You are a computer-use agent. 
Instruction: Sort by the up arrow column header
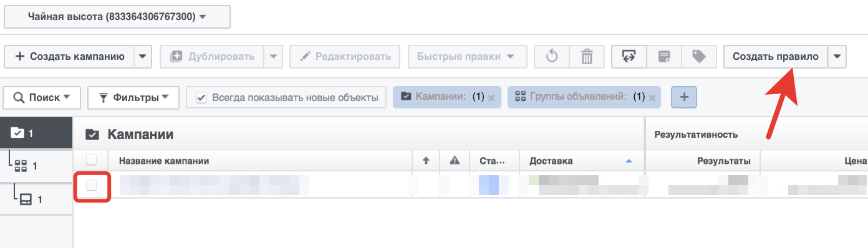[426, 161]
